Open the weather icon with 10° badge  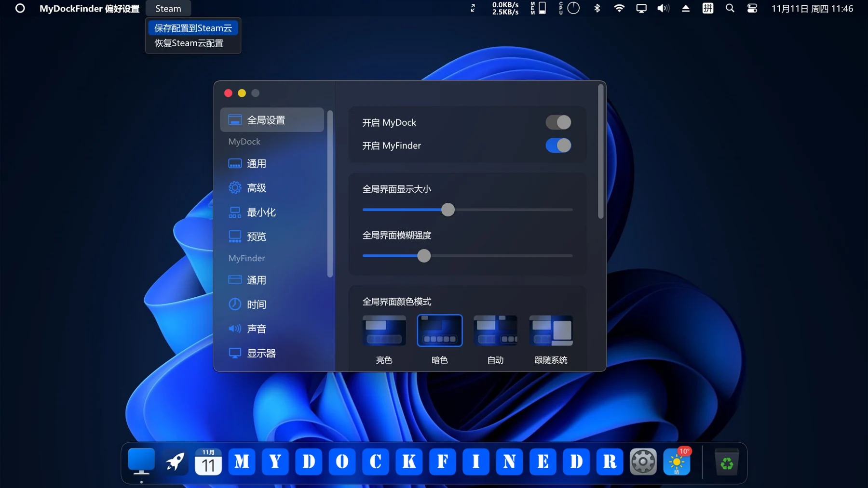tap(677, 462)
